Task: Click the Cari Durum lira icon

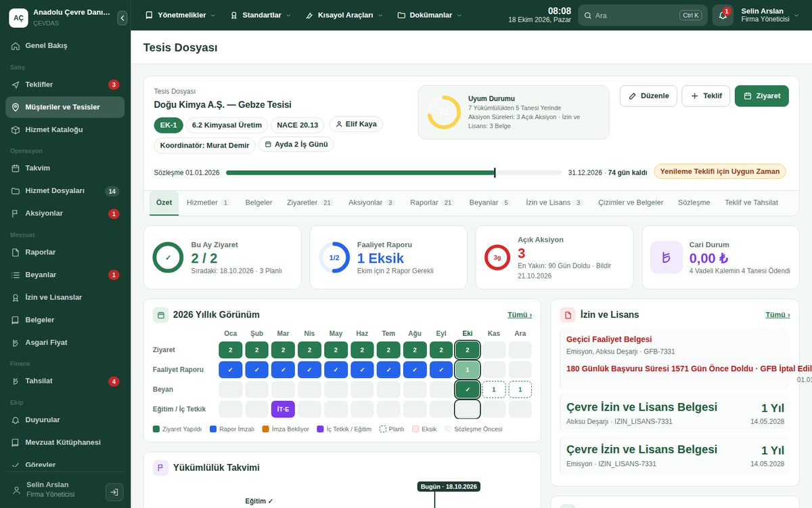Action: pos(667,257)
